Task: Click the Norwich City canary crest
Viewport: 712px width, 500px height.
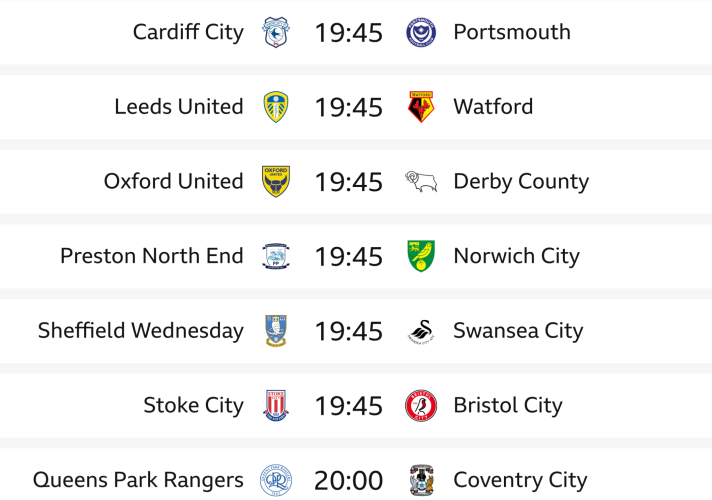Action: coord(421,256)
